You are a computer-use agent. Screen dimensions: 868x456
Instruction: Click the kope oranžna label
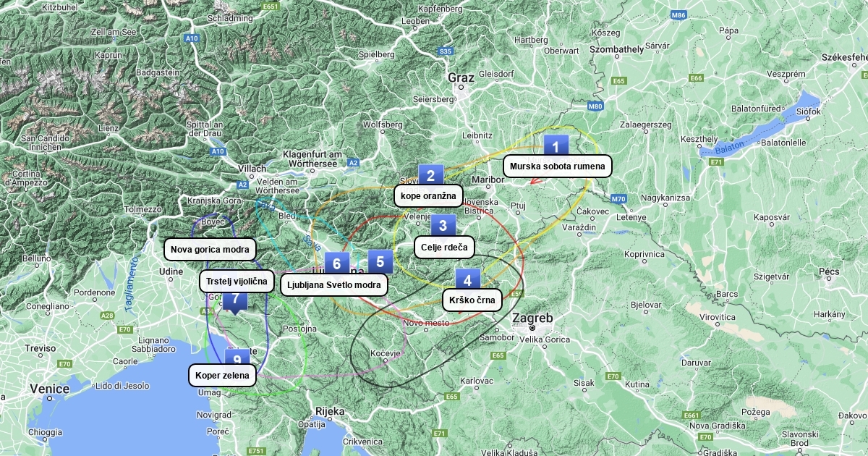[x=428, y=195]
